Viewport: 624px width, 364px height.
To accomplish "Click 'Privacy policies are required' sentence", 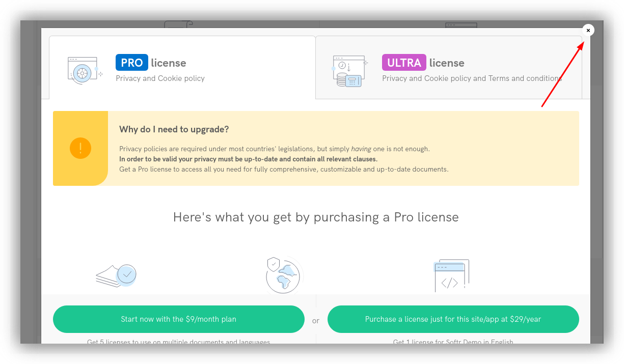I will (x=275, y=149).
